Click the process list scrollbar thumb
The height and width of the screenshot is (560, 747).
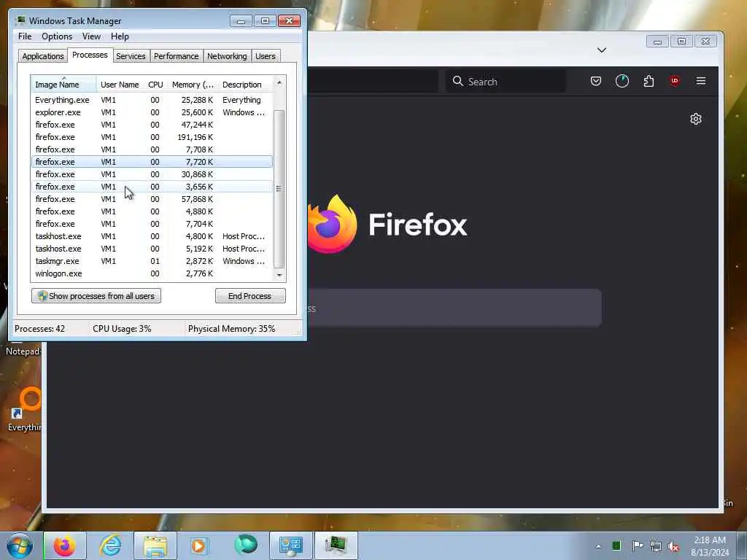(279, 189)
